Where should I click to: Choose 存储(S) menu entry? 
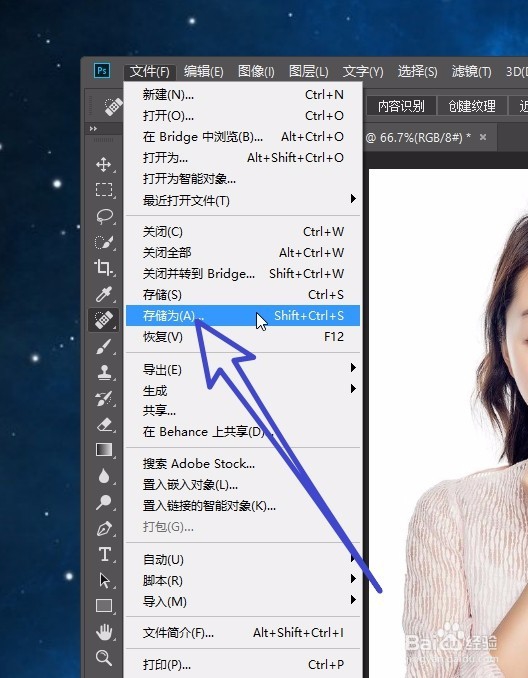(x=243, y=295)
